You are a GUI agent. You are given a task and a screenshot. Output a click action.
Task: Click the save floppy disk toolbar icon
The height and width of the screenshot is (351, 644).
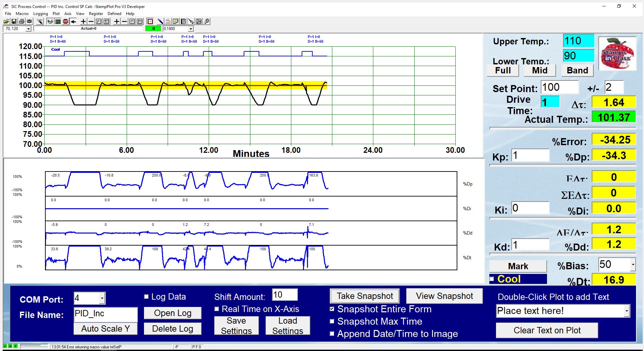coord(14,21)
